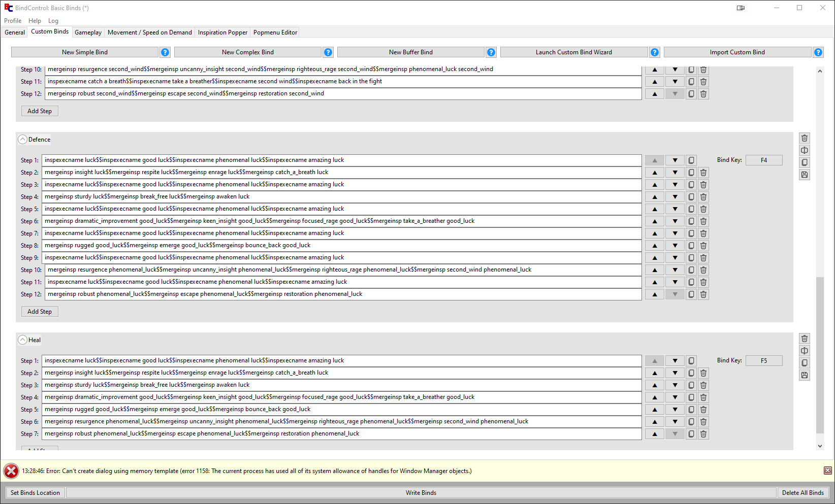Viewport: 835px width, 504px height.
Task: Switch to the Inspiration Popper tab
Action: (x=222, y=32)
